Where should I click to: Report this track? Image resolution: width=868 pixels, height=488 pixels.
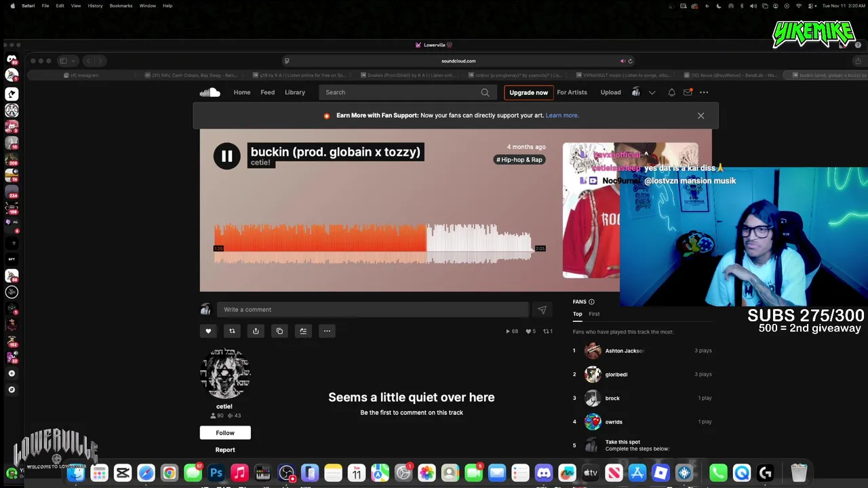point(225,450)
